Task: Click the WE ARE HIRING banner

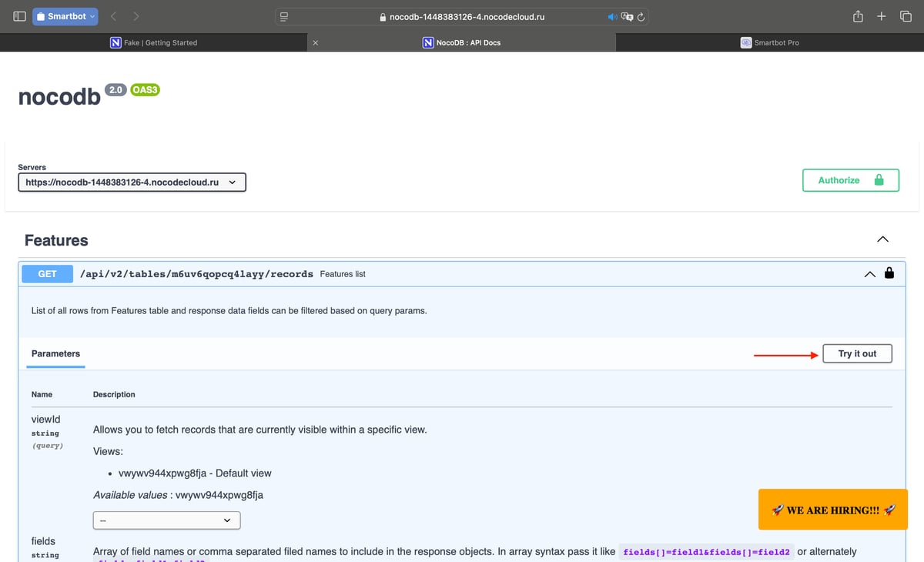Action: coord(832,510)
